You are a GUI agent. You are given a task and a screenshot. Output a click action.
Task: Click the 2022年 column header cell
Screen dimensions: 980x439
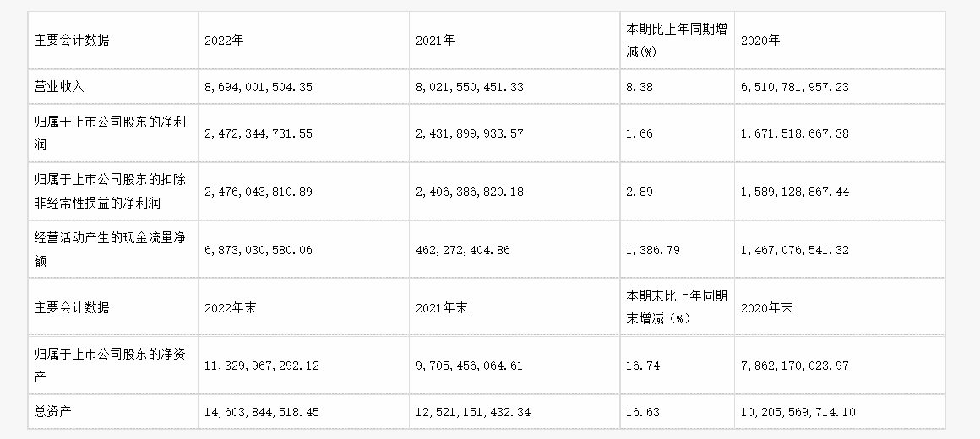point(304,41)
